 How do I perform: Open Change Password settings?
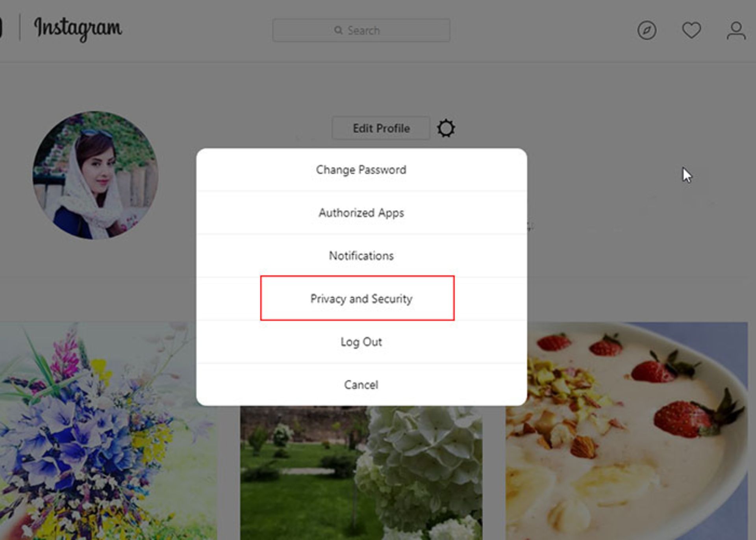pos(360,169)
